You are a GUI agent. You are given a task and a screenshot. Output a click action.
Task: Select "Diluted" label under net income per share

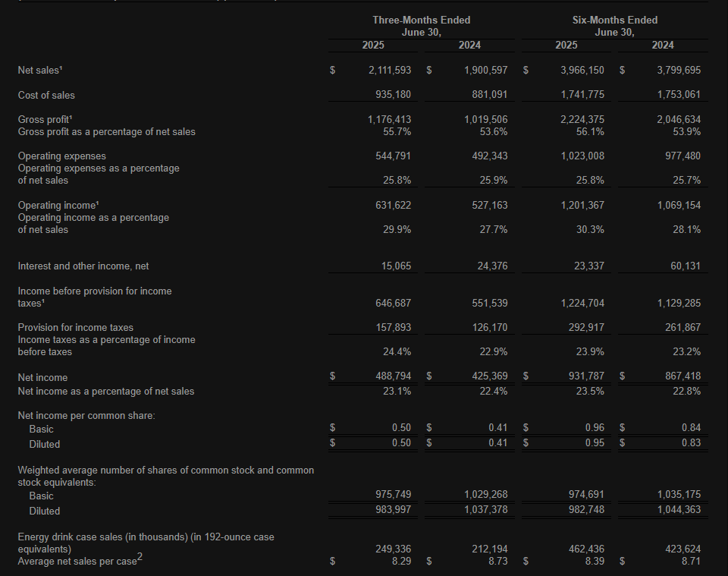click(44, 444)
